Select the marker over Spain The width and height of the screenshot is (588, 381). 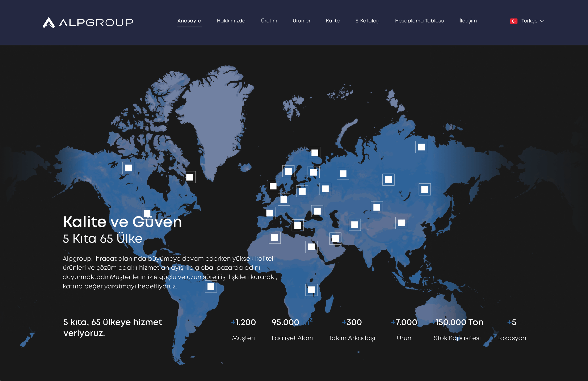(x=270, y=213)
